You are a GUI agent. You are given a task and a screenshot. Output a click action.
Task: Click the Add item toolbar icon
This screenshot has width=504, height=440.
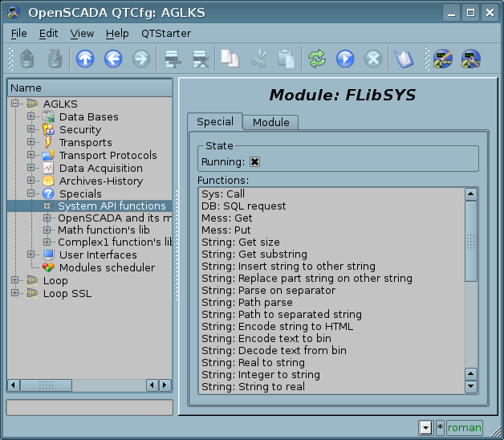(x=170, y=59)
